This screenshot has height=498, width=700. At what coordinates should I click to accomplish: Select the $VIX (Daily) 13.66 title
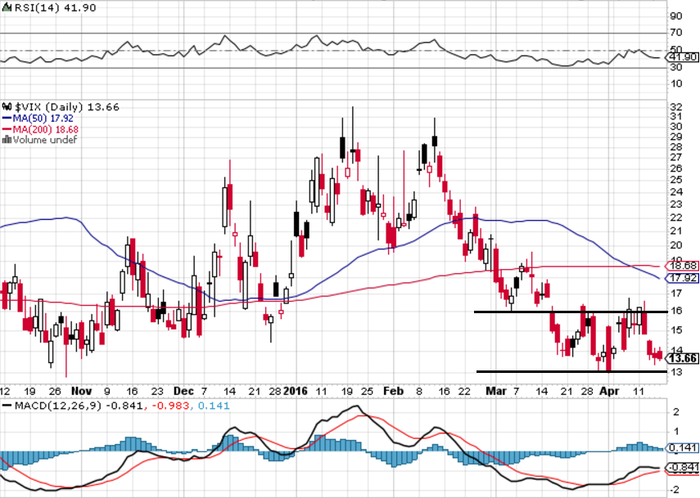click(67, 107)
